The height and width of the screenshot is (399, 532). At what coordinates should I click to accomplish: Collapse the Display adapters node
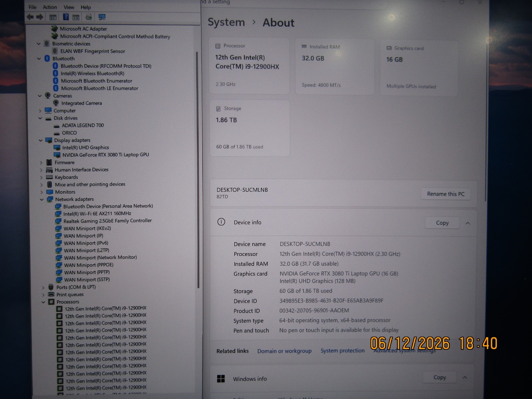(x=41, y=140)
